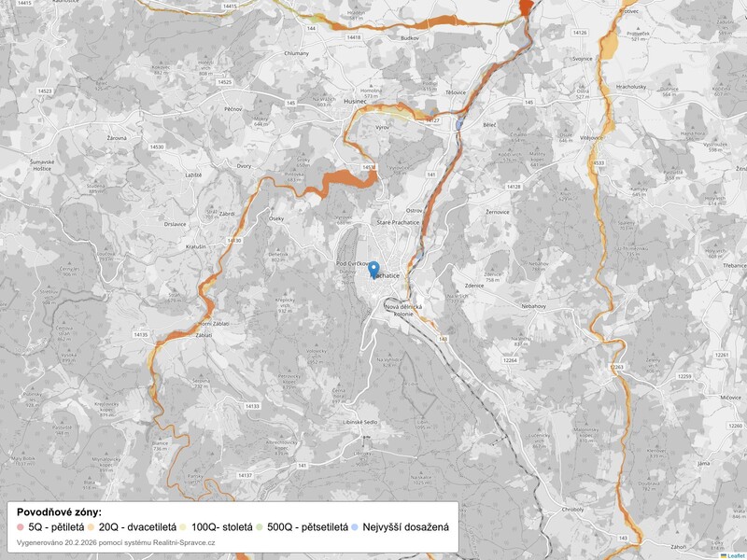Click the blue location marker at Prachatice
Screen dimensions: 747x560
[x=373, y=269]
